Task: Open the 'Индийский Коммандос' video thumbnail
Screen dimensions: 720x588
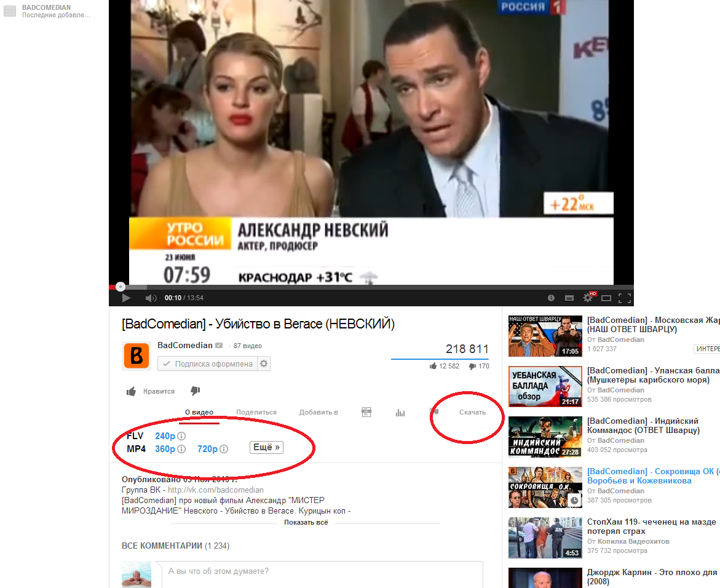Action: [x=545, y=437]
